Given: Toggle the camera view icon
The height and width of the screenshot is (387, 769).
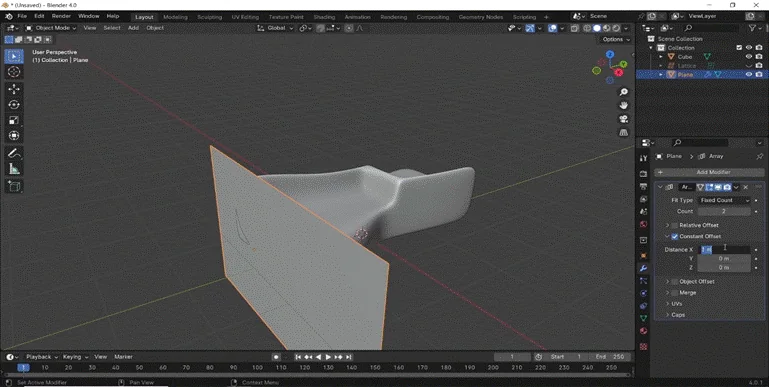Looking at the screenshot, I should click(623, 119).
